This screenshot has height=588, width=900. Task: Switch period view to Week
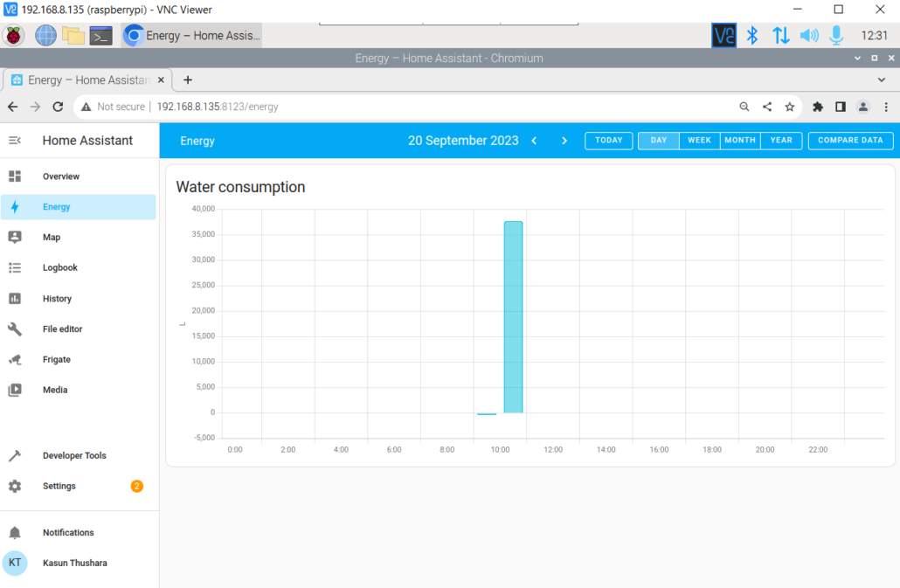point(699,141)
